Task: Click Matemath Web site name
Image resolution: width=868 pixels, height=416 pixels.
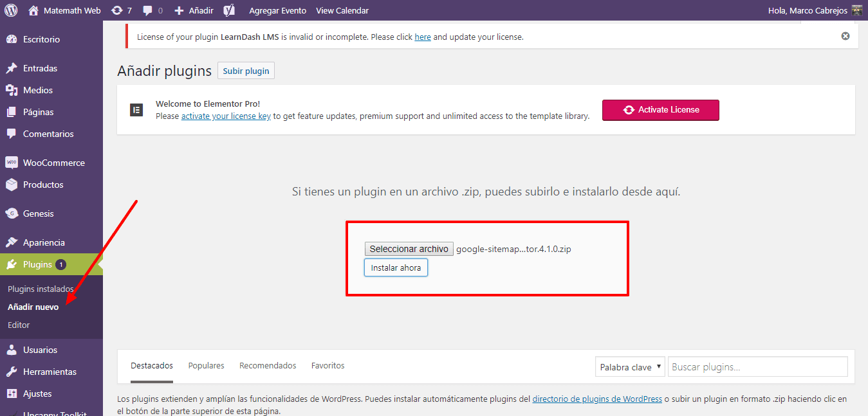Action: (x=72, y=10)
